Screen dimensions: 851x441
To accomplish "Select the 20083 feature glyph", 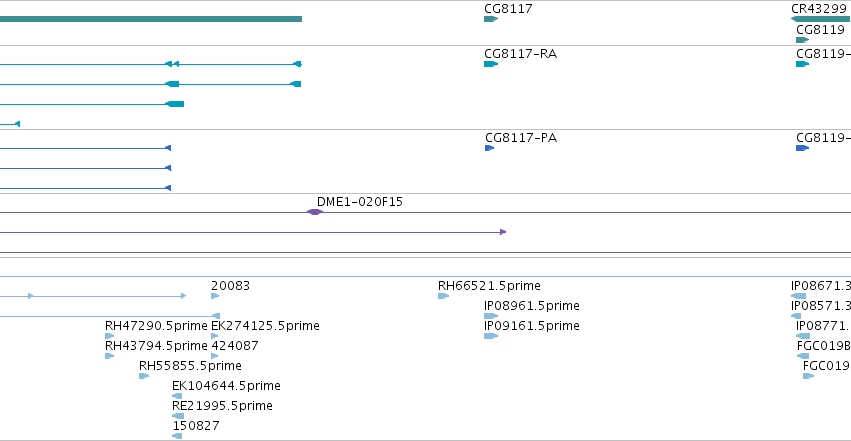I will click(x=215, y=296).
